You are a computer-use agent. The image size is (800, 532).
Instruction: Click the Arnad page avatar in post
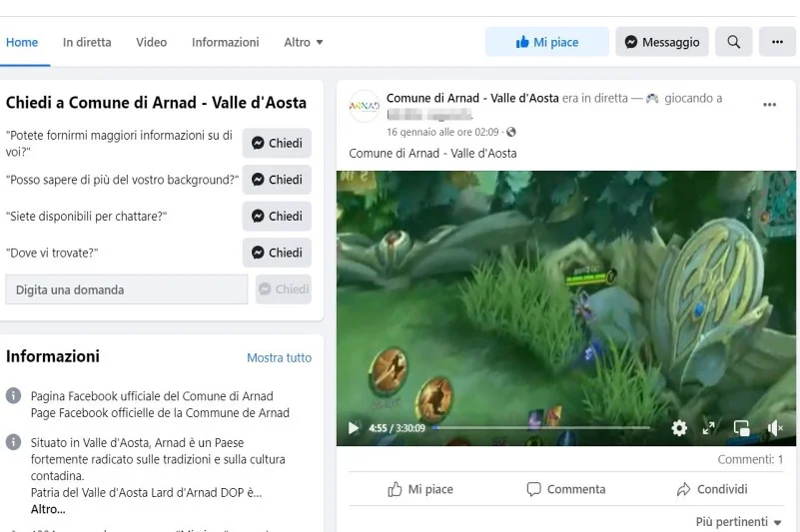pos(365,106)
